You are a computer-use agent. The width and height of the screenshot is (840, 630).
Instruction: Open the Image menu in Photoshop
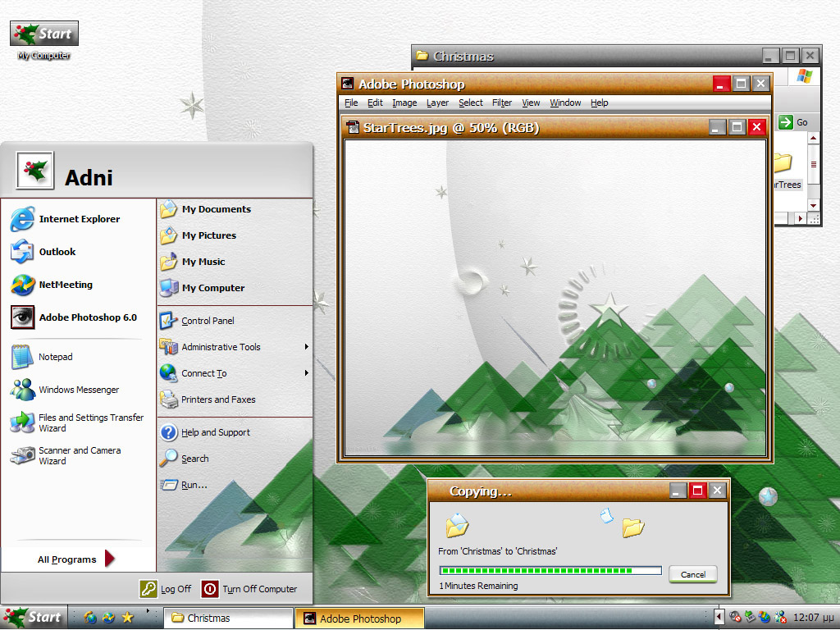[404, 103]
